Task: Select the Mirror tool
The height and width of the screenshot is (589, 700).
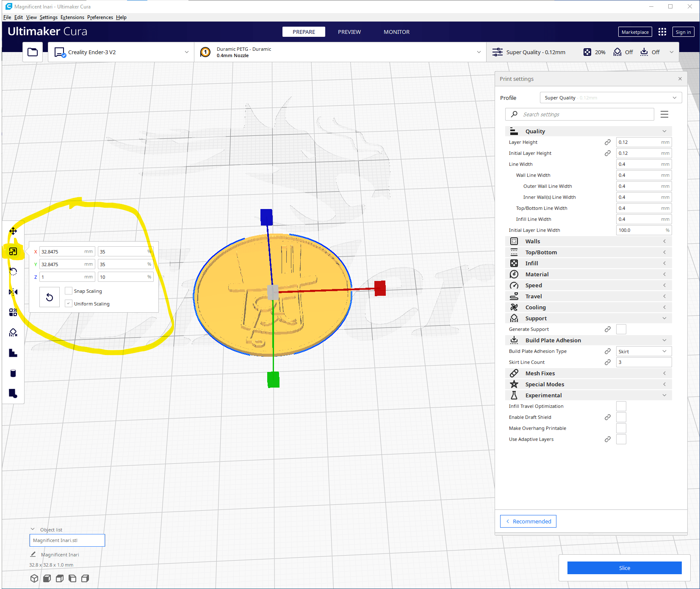Action: (13, 292)
